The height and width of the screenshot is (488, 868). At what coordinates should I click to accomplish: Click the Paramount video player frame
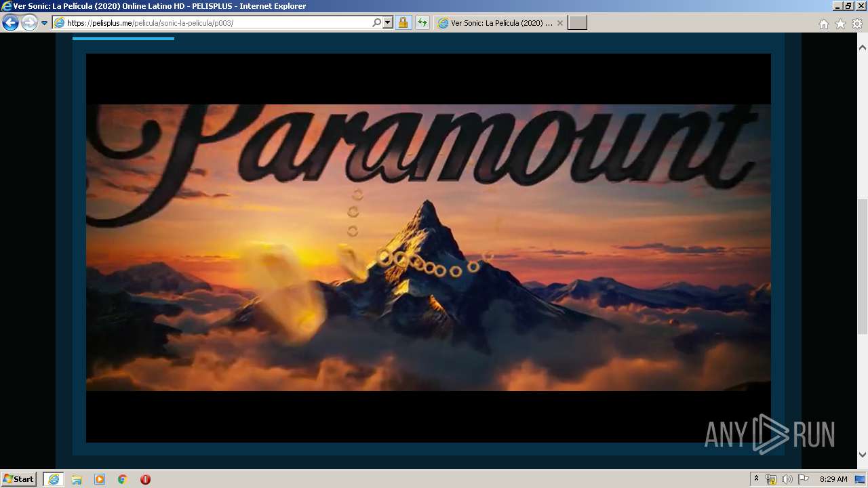click(x=429, y=248)
